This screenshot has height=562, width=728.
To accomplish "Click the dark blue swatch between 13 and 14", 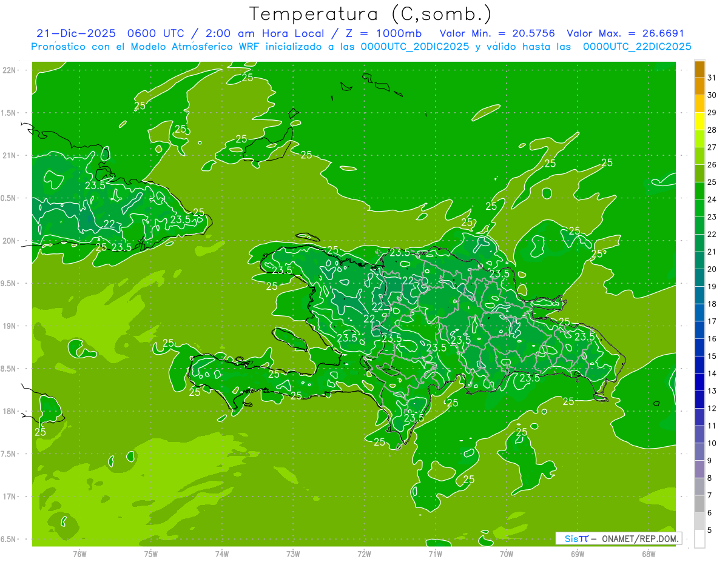I will [699, 382].
